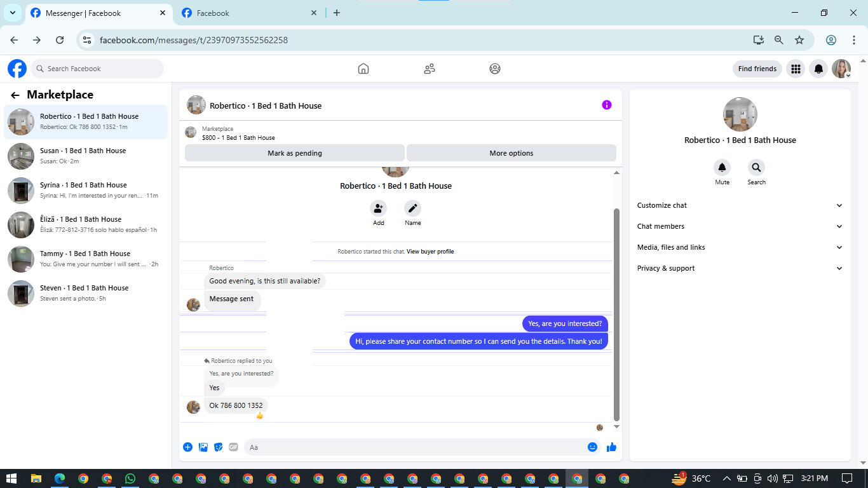Close the Messenger browser tab
The width and height of the screenshot is (868, 488).
(x=163, y=13)
